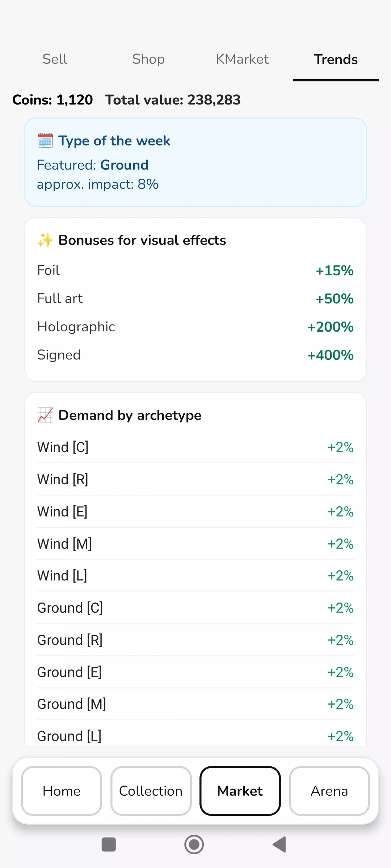Viewport: 391px width, 868px height.
Task: Select the Wind [C] archetype row
Action: click(x=195, y=447)
